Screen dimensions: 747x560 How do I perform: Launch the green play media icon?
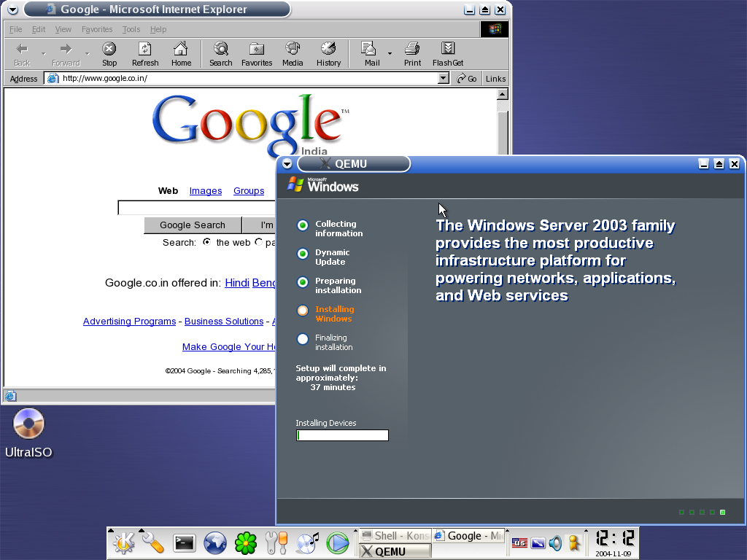click(338, 542)
